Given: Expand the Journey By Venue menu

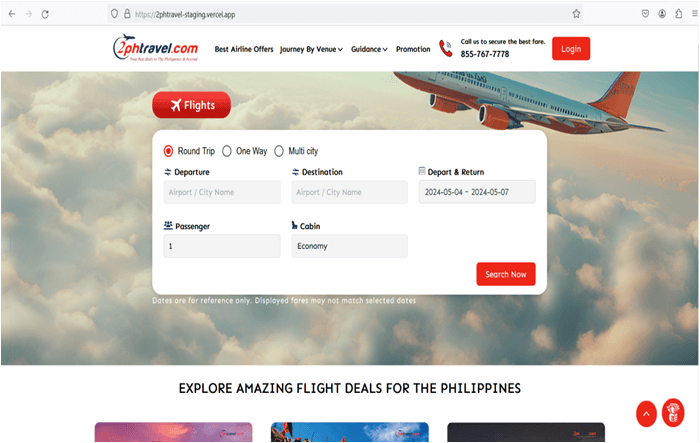Looking at the screenshot, I should [311, 49].
